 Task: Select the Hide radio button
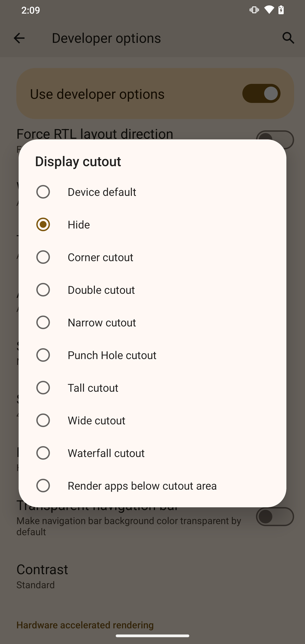pos(43,224)
